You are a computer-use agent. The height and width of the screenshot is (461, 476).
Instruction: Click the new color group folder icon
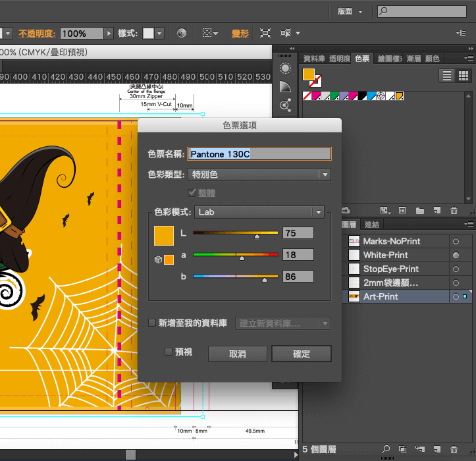(419, 211)
